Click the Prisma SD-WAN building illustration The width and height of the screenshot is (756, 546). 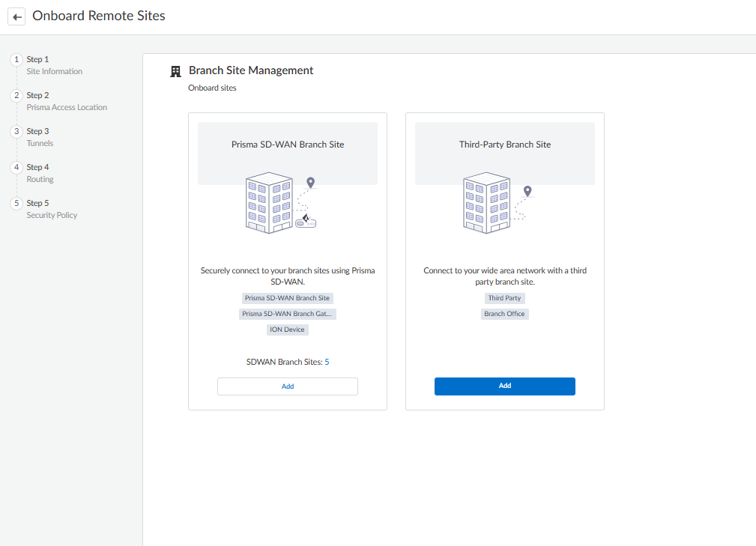(269, 204)
